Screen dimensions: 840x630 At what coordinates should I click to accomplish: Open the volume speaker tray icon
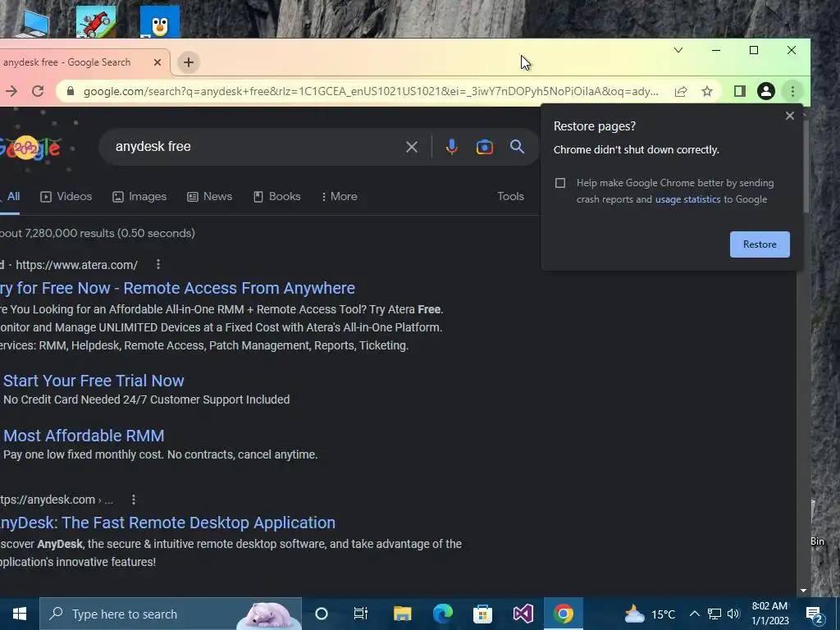tap(733, 614)
